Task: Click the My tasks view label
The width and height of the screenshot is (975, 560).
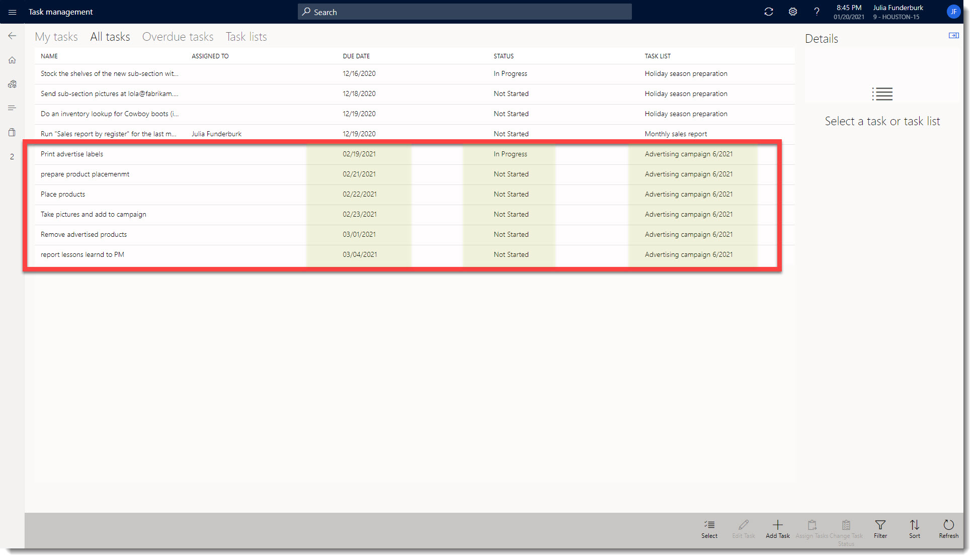Action: [x=56, y=36]
